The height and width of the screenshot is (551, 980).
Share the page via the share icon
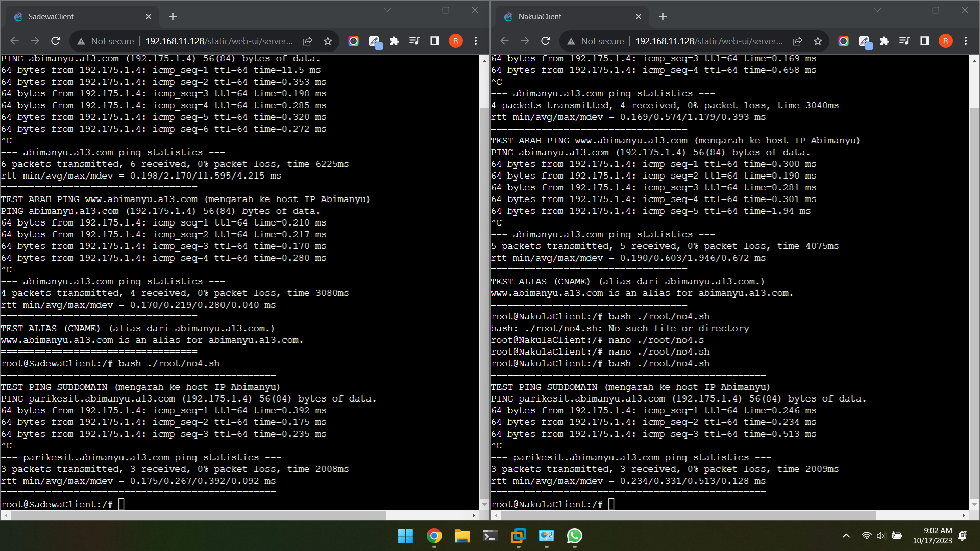tap(307, 41)
